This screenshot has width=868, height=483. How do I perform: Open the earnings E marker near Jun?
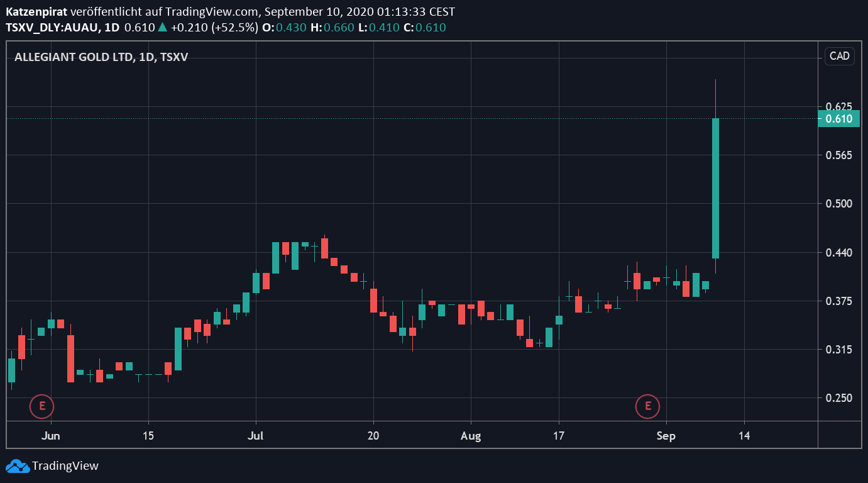point(42,406)
